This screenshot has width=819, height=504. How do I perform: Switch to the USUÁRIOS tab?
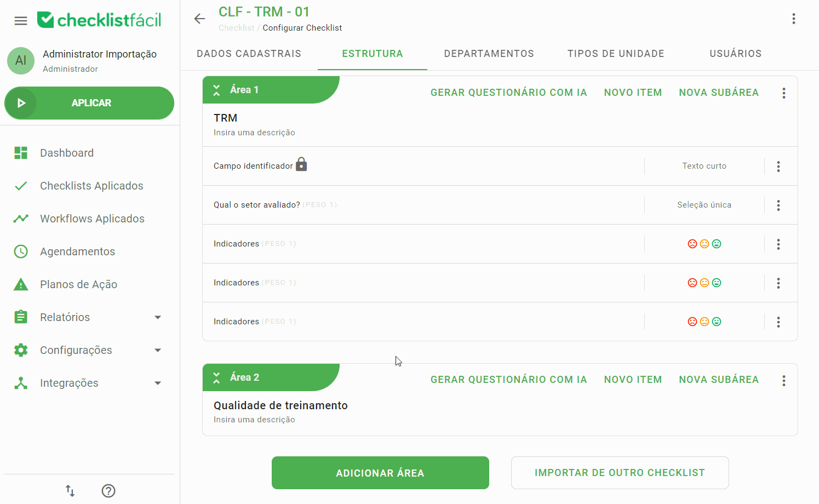735,53
